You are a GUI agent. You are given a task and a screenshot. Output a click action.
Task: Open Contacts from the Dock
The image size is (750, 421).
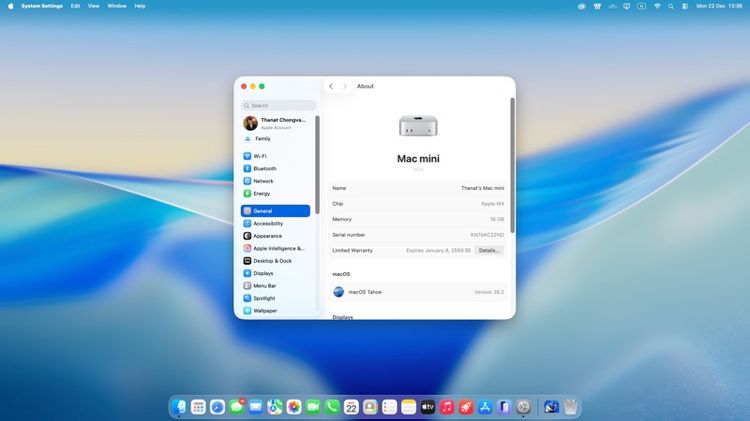click(370, 407)
